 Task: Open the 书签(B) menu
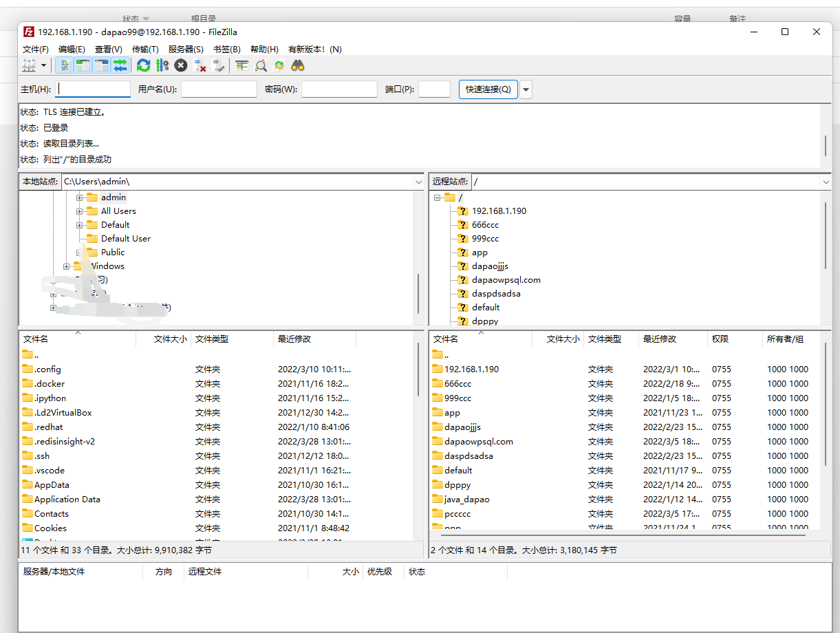(226, 50)
